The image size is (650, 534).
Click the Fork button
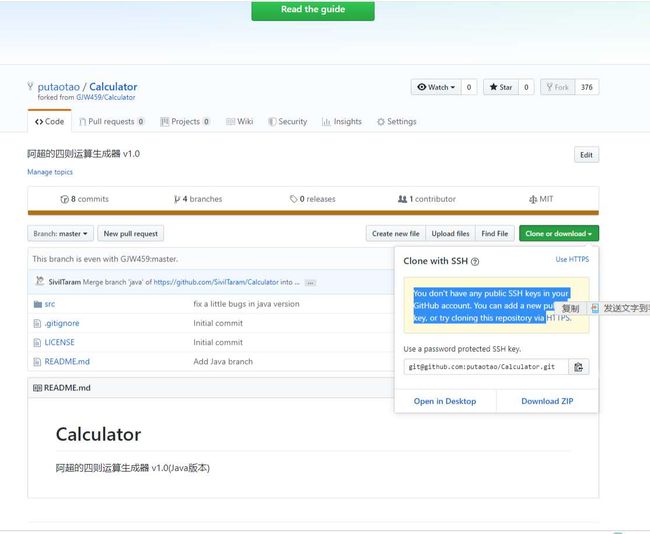[x=558, y=87]
